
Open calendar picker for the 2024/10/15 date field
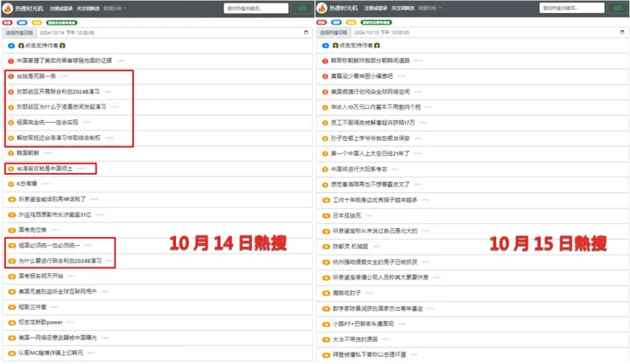623,32
